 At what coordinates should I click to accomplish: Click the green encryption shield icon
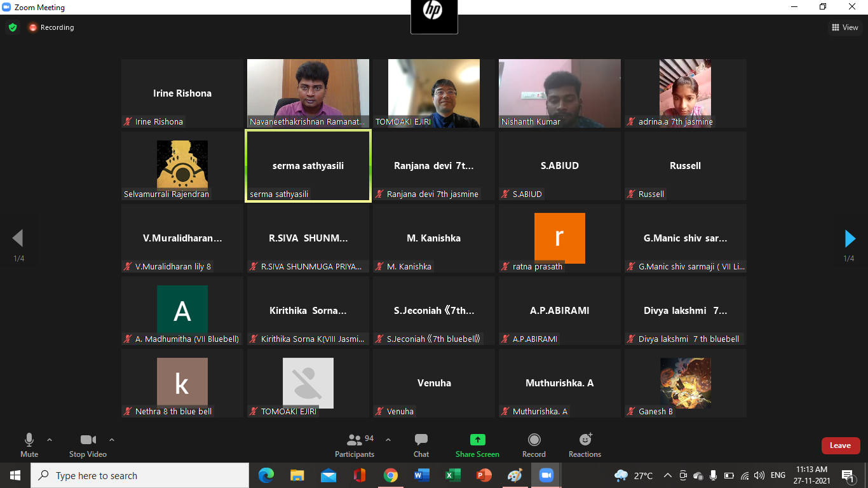tap(13, 27)
